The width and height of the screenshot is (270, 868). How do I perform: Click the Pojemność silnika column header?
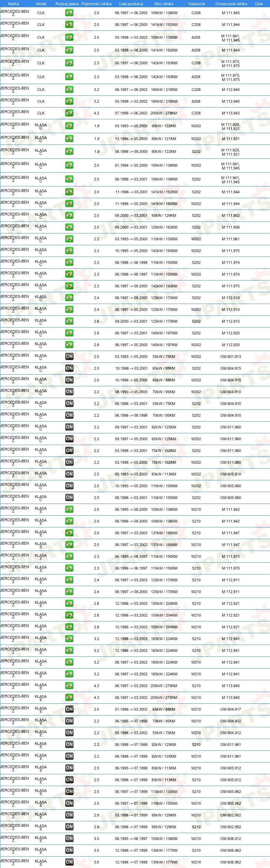(96, 4)
